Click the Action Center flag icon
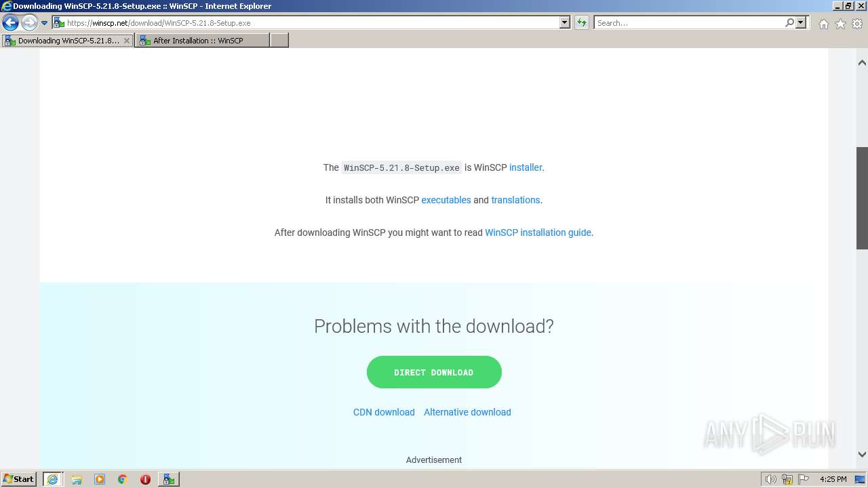 click(x=804, y=479)
